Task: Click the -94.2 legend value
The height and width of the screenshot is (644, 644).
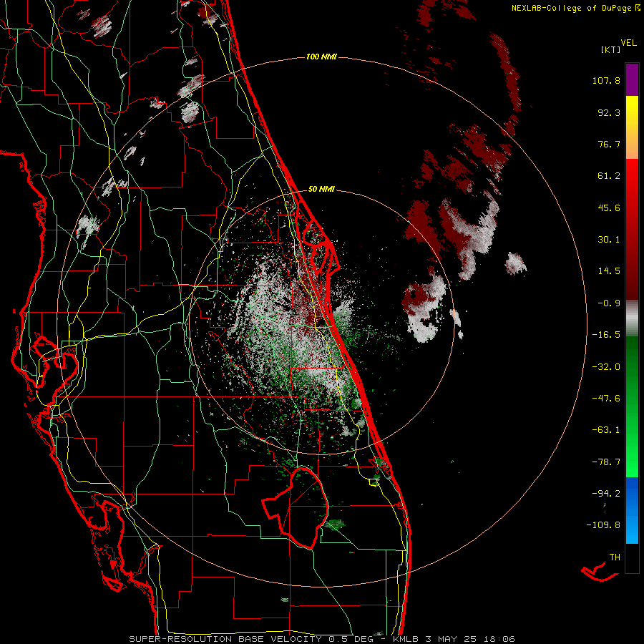Action: (x=606, y=494)
